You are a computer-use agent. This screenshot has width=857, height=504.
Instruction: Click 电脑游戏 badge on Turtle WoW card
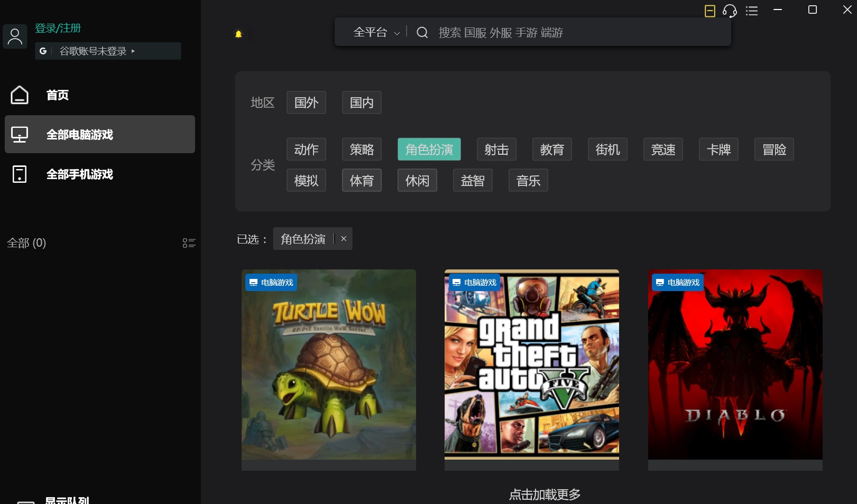point(271,283)
